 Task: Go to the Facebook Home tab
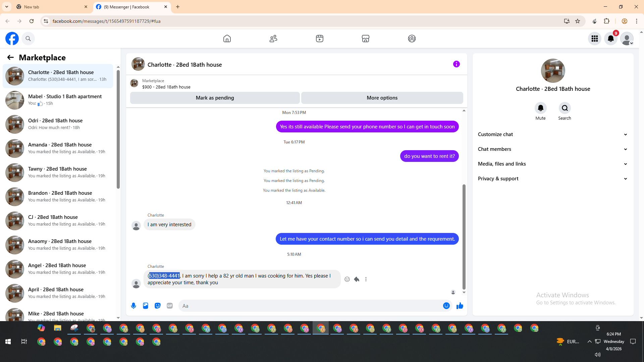pyautogui.click(x=227, y=39)
